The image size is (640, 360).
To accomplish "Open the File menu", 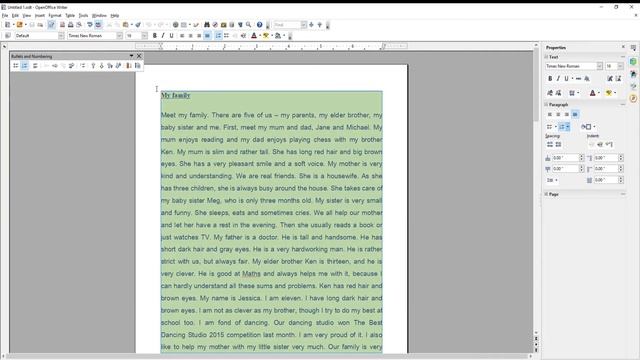I will tap(5, 16).
